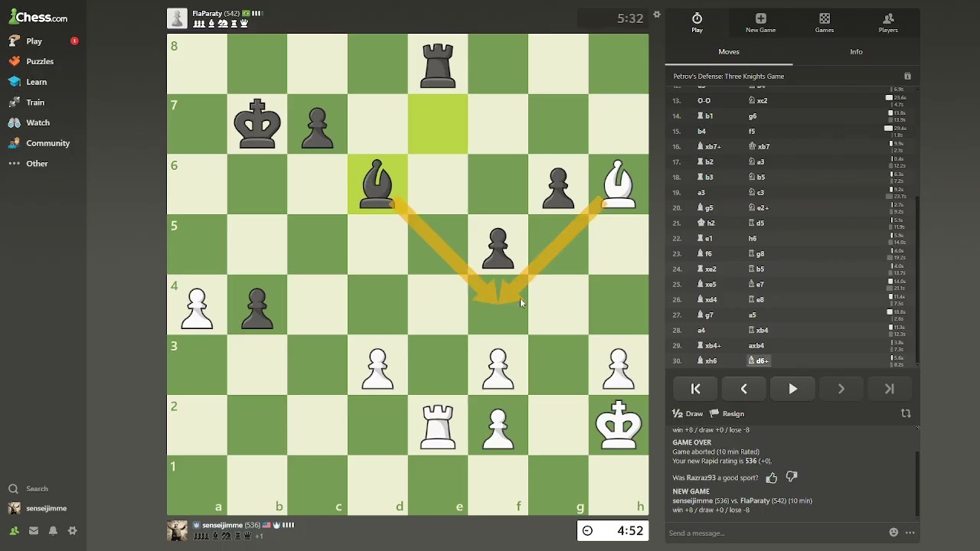Click FlaParaty's avatar above board

pyautogui.click(x=177, y=18)
